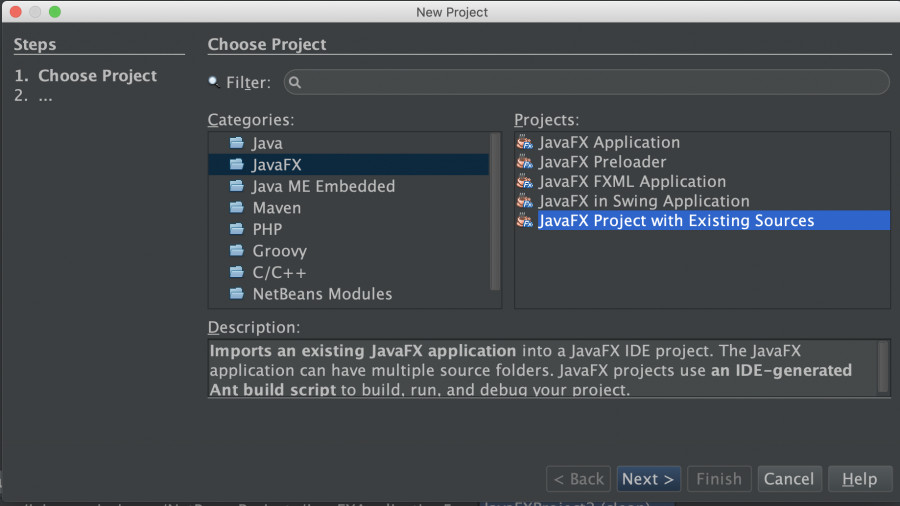The height and width of the screenshot is (506, 900).
Task: Click the Java ME Embedded folder icon
Action: pos(236,186)
